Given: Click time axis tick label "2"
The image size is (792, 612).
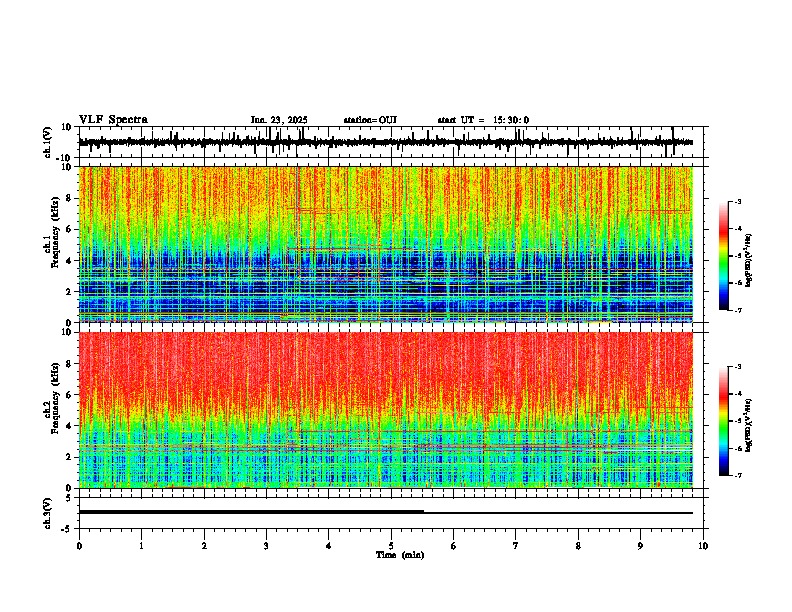Looking at the screenshot, I should pyautogui.click(x=204, y=546).
